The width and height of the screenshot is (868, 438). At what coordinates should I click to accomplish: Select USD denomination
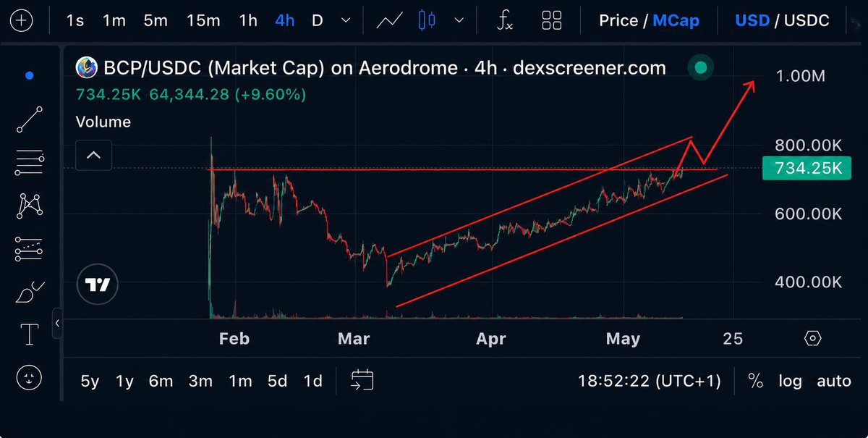click(752, 20)
